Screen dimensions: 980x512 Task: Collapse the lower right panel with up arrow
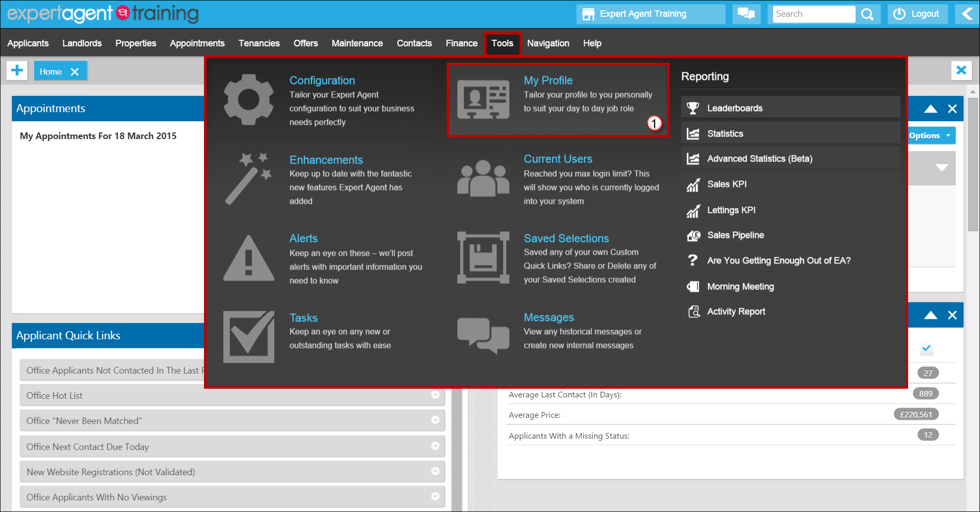pos(931,315)
